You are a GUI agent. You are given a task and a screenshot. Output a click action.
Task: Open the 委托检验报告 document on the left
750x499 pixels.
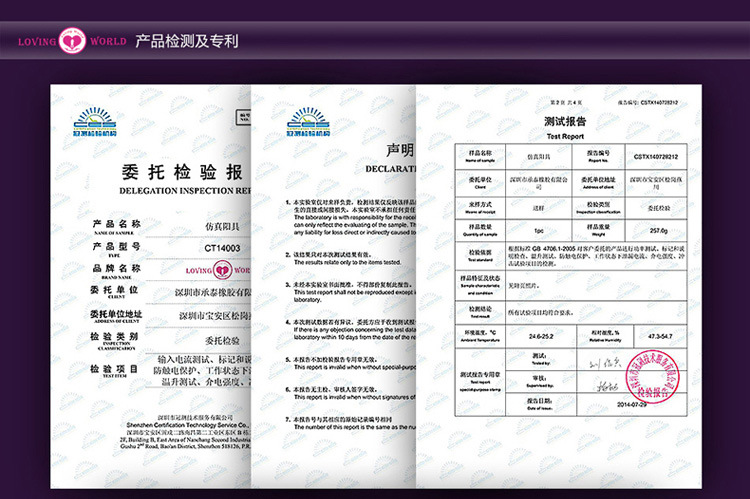coord(150,300)
